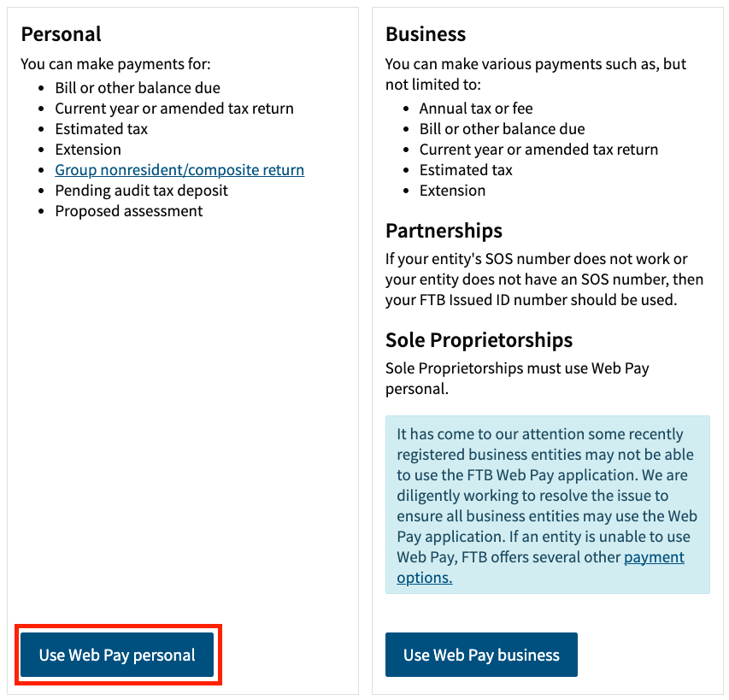Click the Partnerships heading

pyautogui.click(x=444, y=231)
